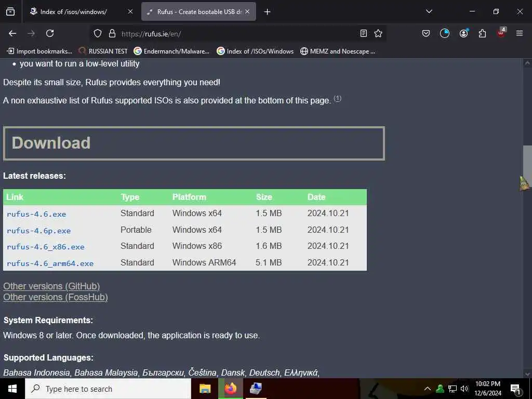This screenshot has width=532, height=399.
Task: Close the Rufus tab
Action: coord(247,11)
